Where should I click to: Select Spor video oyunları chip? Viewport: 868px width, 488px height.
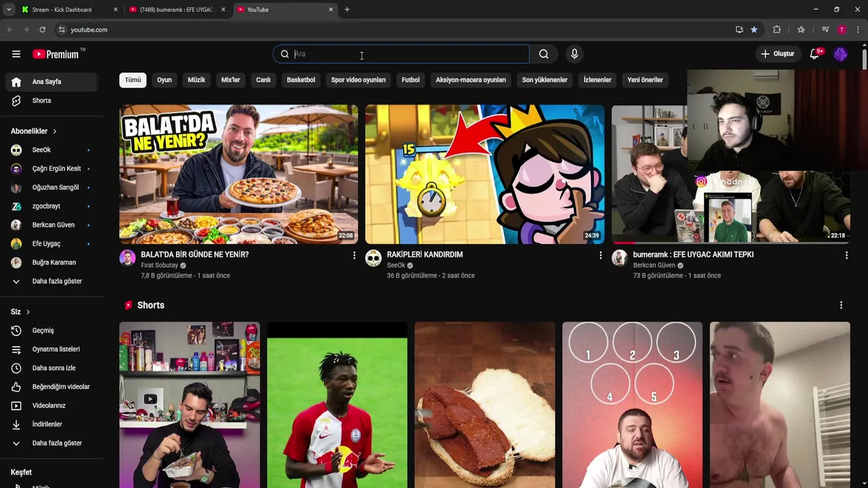[358, 80]
